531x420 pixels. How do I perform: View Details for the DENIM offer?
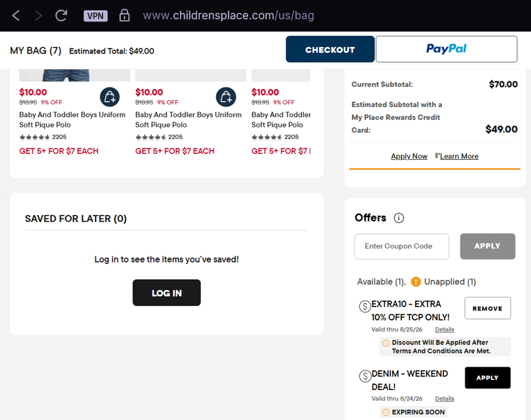(x=445, y=399)
